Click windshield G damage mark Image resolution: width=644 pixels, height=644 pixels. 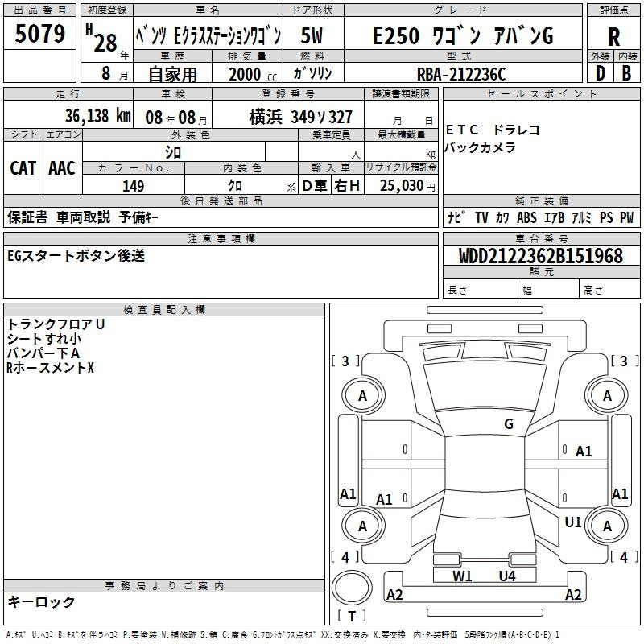509,424
